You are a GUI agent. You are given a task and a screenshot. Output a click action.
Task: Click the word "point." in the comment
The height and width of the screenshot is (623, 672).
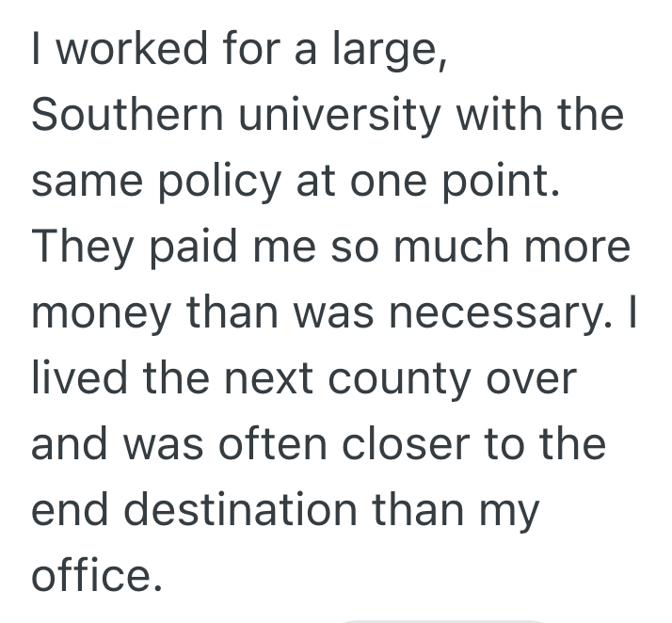click(504, 181)
